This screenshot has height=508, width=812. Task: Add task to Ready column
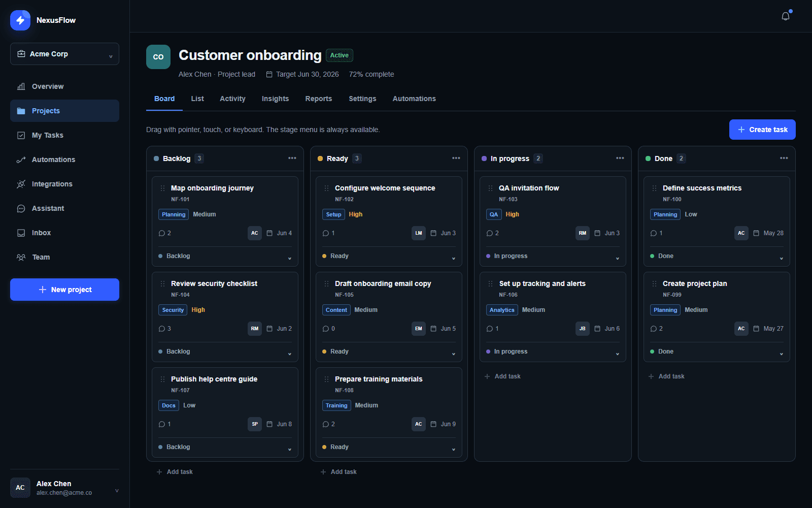339,472
